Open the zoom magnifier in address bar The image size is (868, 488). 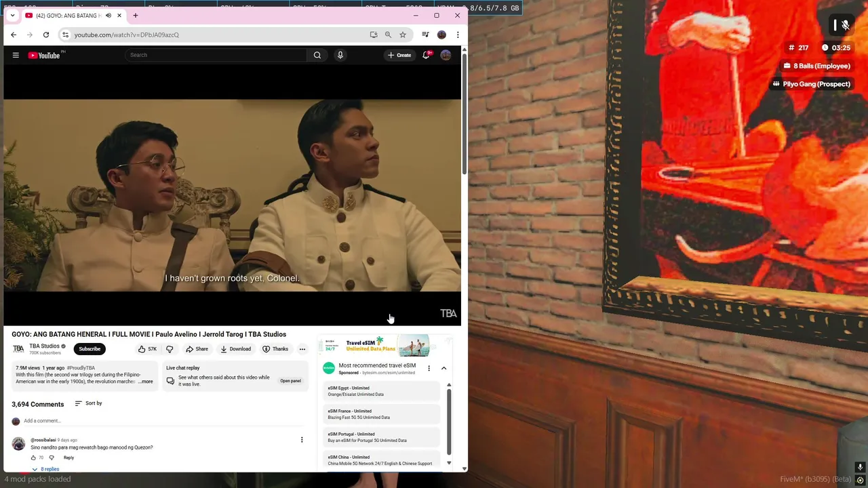click(x=388, y=35)
